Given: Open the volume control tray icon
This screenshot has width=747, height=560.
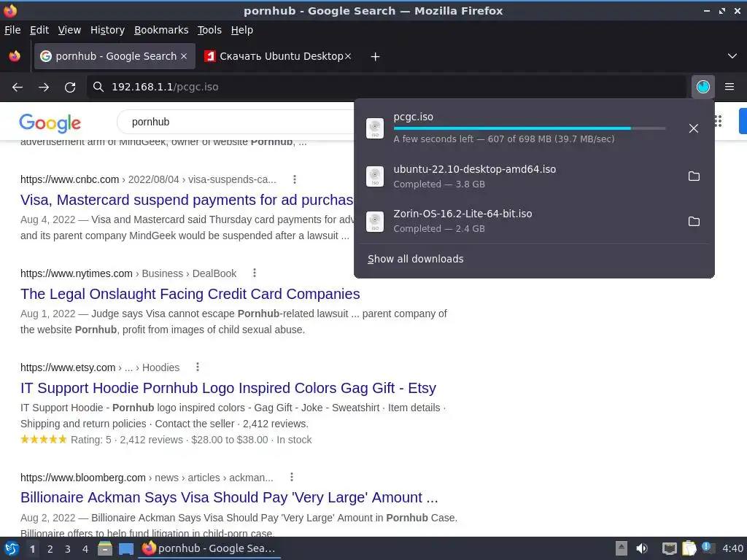Looking at the screenshot, I should pos(642,548).
